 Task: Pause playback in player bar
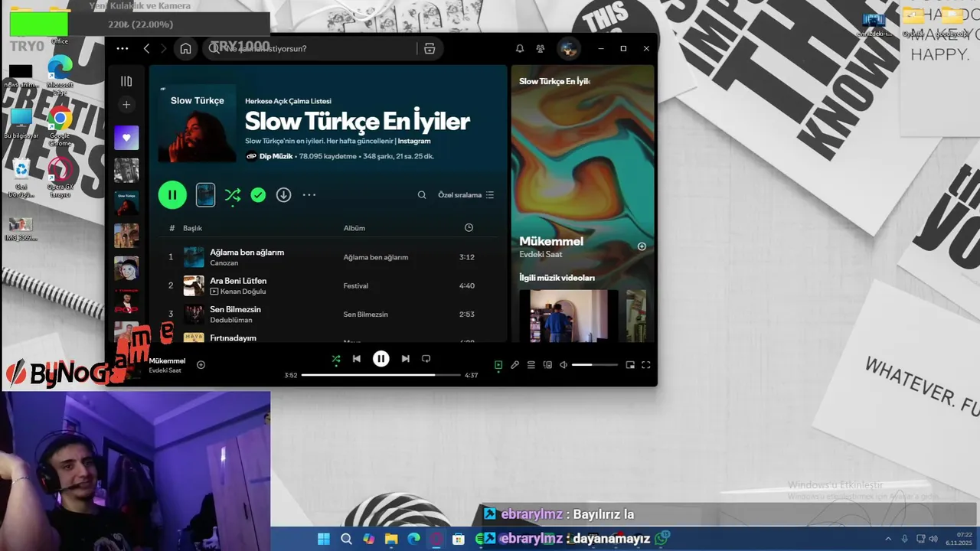click(x=381, y=358)
